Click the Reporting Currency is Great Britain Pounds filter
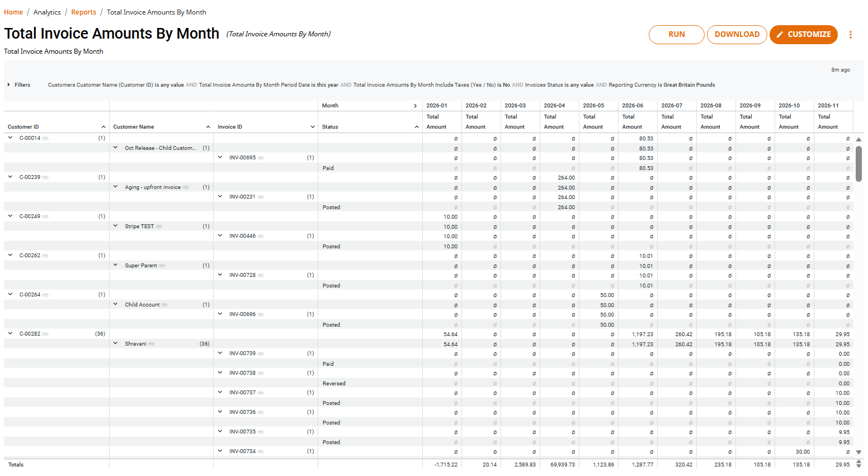This screenshot has height=476, width=868. 662,85
